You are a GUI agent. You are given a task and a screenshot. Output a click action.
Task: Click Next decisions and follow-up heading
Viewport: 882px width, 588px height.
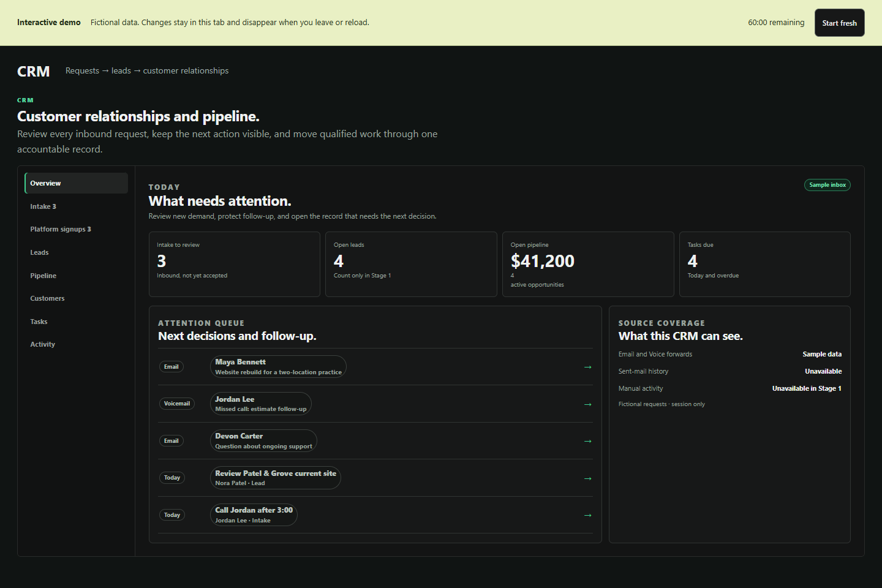click(x=237, y=336)
